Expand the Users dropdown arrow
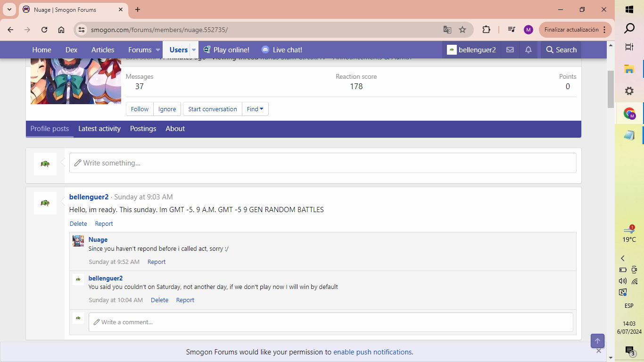Viewport: 644px width, 362px height. (194, 50)
